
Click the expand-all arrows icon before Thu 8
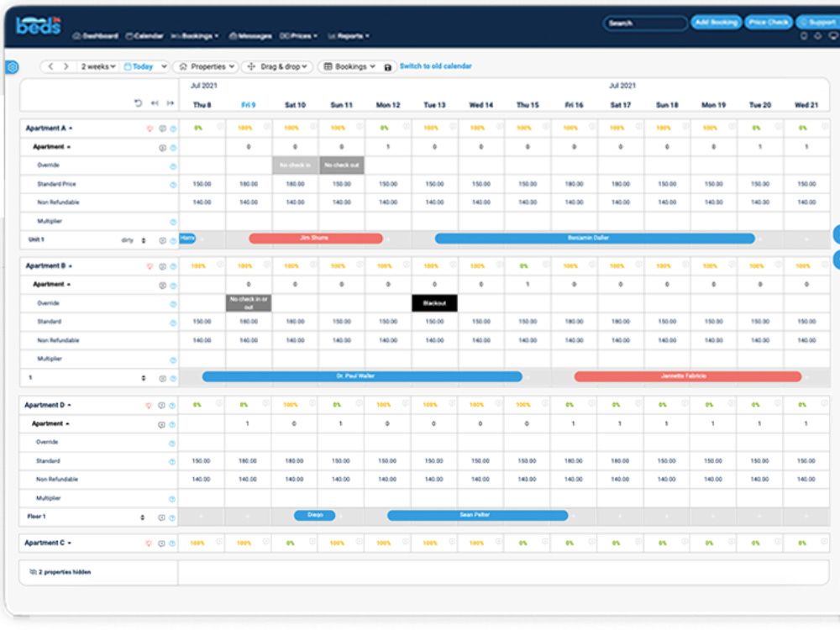coord(171,102)
